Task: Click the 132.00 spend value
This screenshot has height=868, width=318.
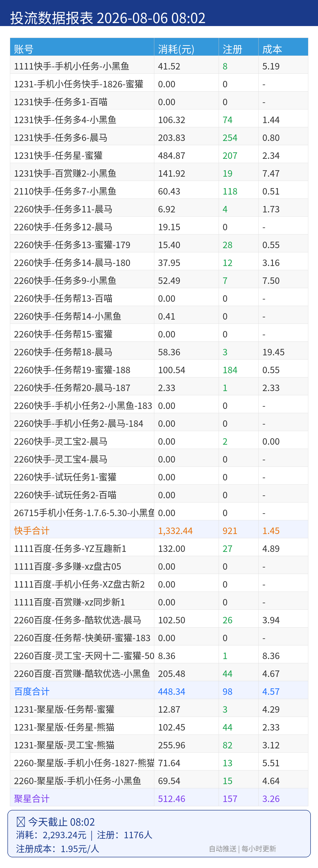Action: (172, 549)
